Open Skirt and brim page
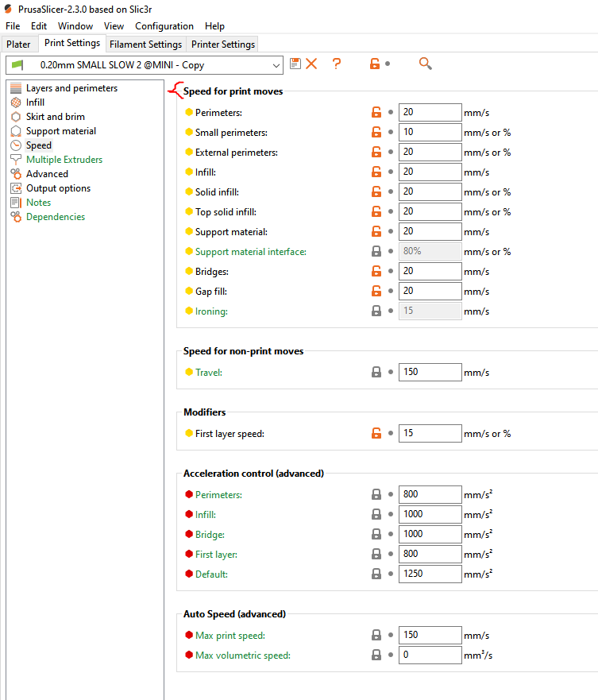The image size is (598, 700). click(55, 117)
